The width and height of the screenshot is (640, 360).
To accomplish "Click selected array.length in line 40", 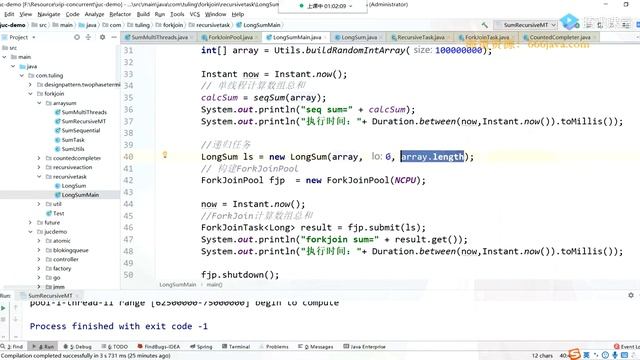I will tap(432, 157).
